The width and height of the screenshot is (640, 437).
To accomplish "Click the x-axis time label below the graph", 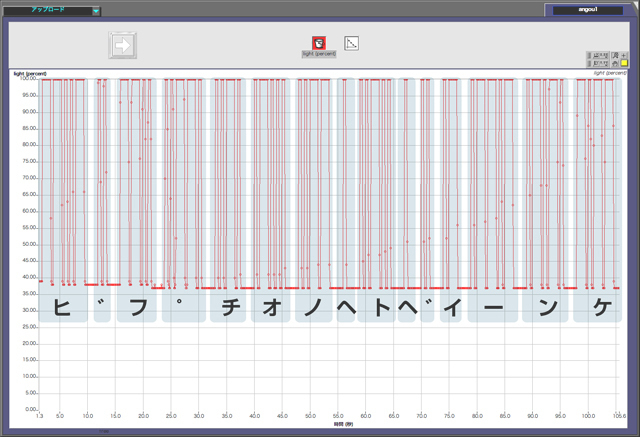I will [x=343, y=424].
